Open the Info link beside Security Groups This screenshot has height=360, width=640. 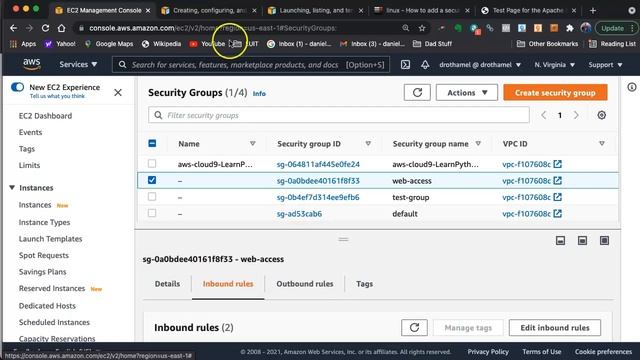(x=259, y=93)
